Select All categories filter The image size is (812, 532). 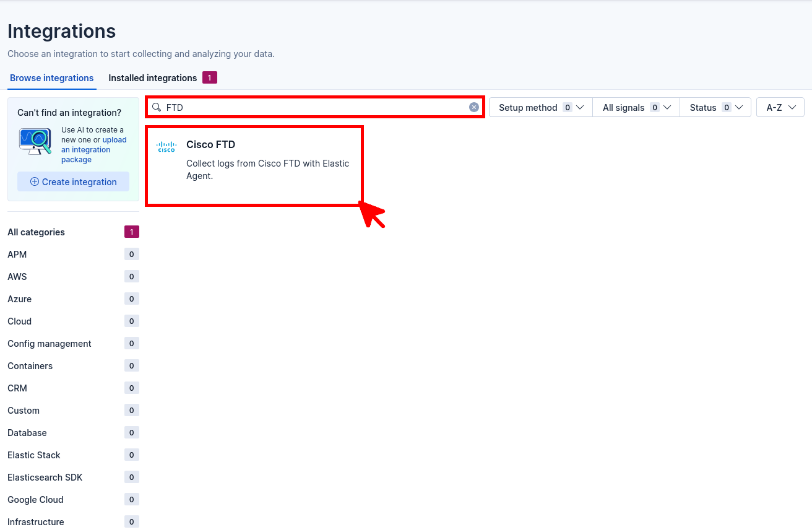tap(73, 232)
